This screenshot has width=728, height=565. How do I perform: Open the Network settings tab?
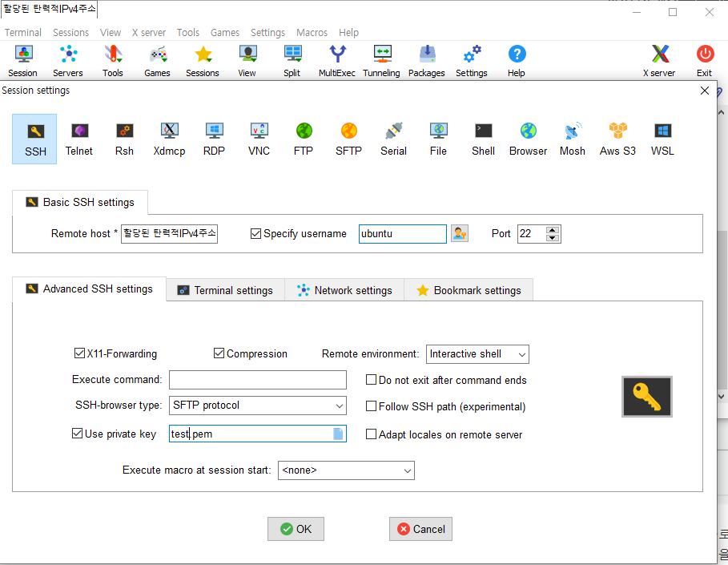click(344, 290)
